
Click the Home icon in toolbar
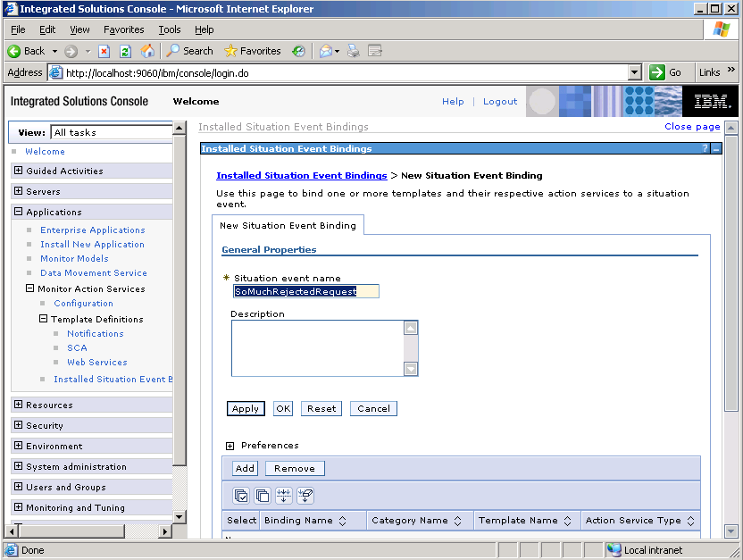(147, 51)
